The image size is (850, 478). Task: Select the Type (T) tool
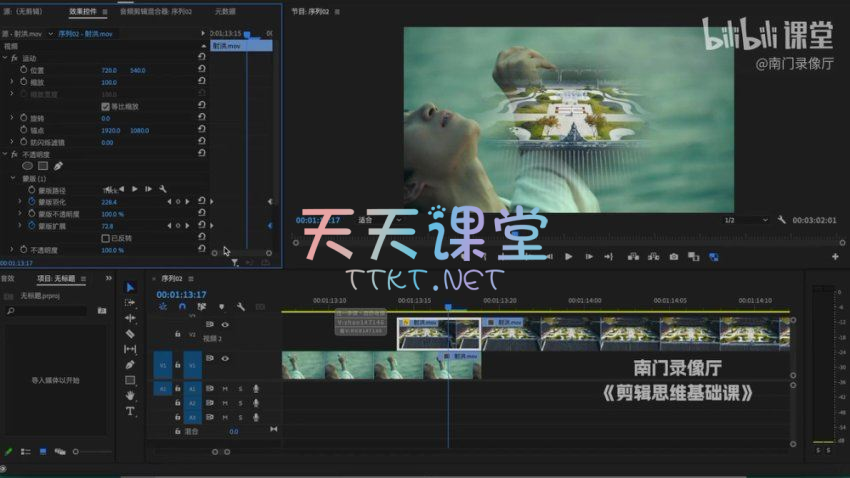[130, 411]
